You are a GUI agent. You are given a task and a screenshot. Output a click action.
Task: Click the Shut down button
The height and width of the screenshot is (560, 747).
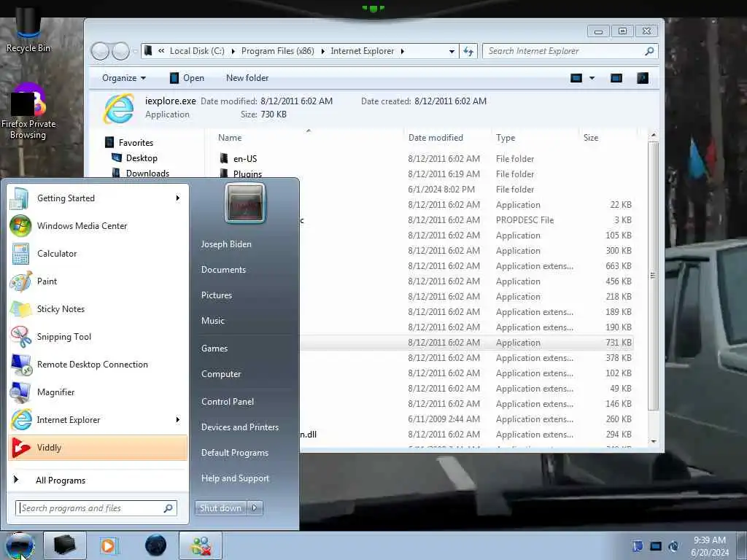click(x=221, y=508)
